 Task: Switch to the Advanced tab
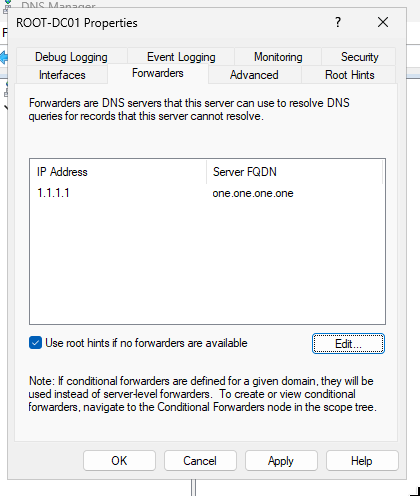(x=254, y=75)
